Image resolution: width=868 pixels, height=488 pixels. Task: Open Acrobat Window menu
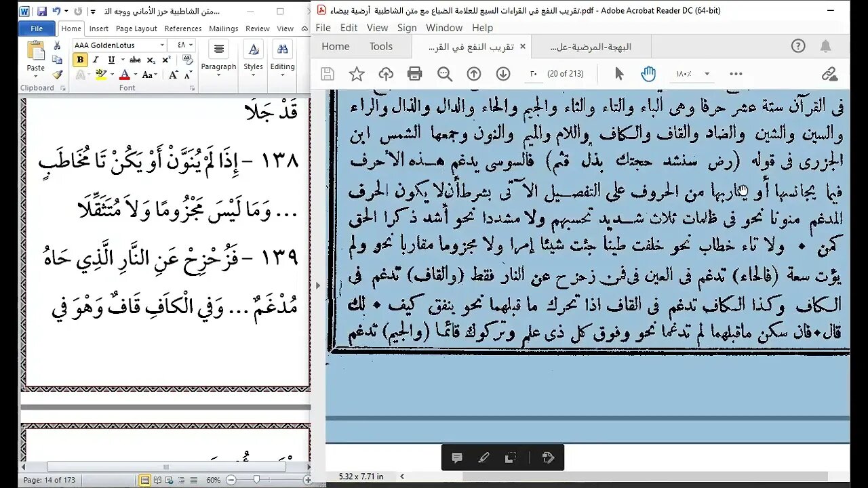pos(444,28)
